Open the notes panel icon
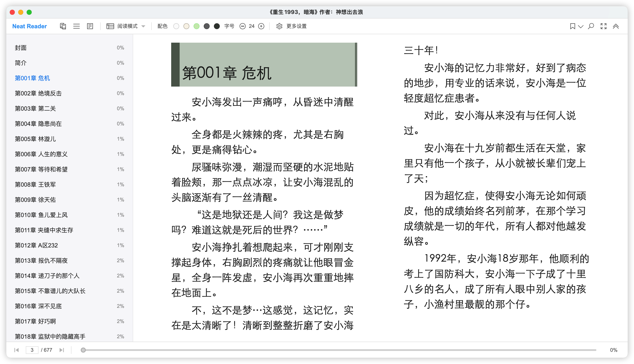 [x=90, y=26]
